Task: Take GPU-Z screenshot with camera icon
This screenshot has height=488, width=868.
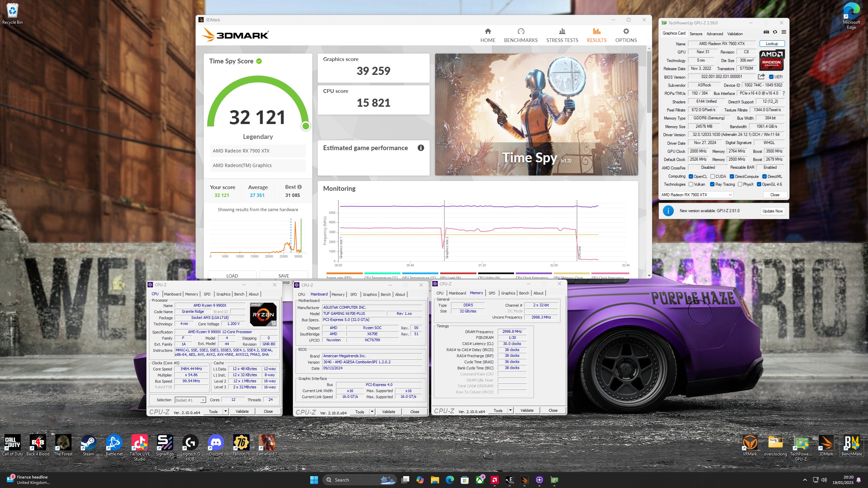Action: (766, 32)
